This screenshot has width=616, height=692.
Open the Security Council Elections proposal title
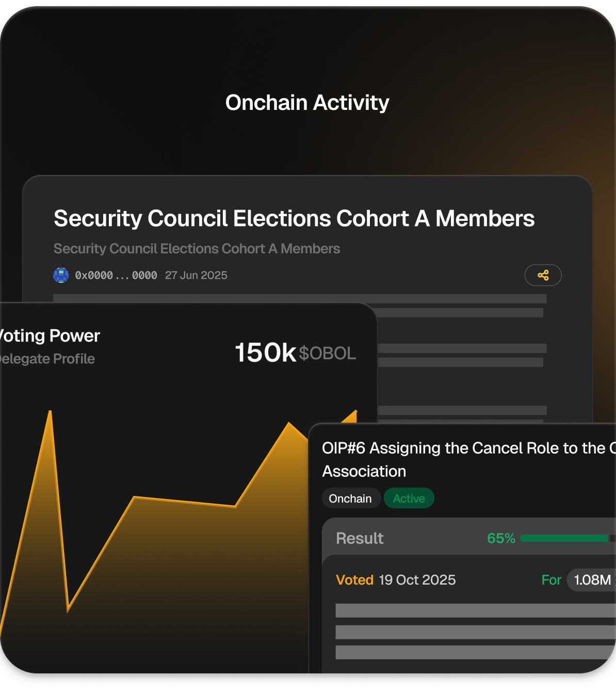point(294,218)
